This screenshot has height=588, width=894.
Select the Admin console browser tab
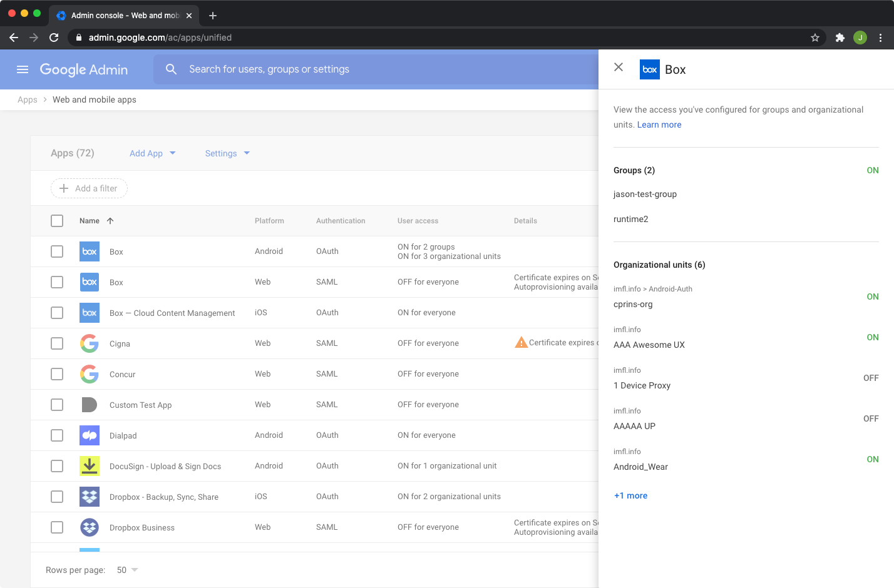(x=124, y=16)
